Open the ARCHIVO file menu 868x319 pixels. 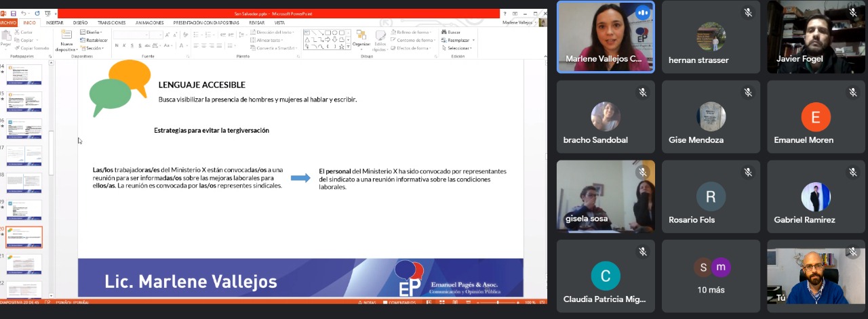click(x=7, y=22)
